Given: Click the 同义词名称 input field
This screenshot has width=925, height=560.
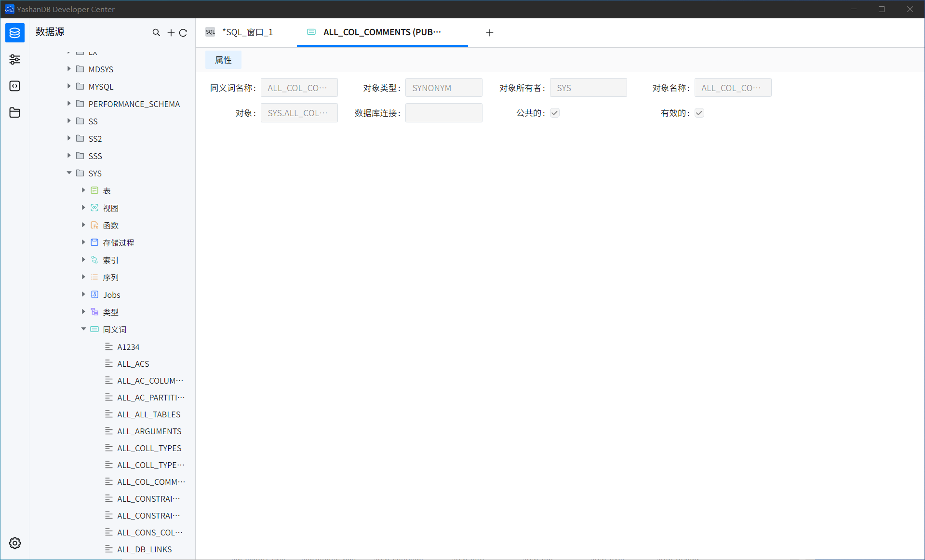Looking at the screenshot, I should (299, 88).
